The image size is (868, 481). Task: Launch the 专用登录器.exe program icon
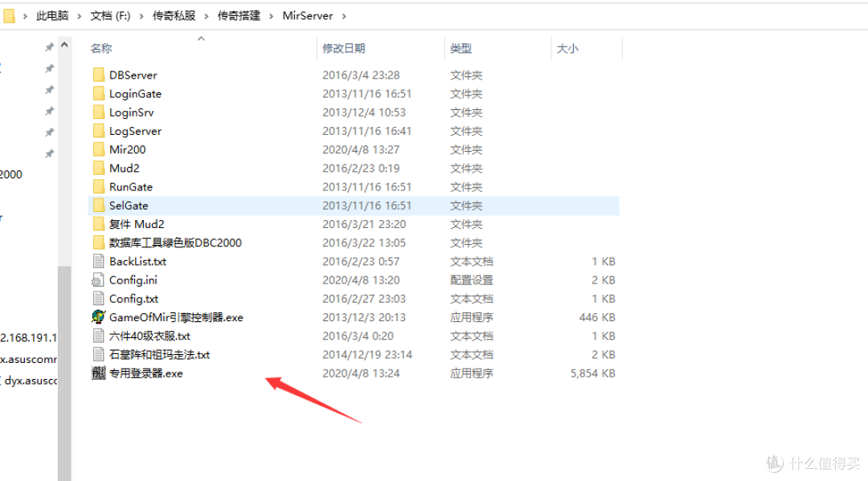[x=98, y=373]
